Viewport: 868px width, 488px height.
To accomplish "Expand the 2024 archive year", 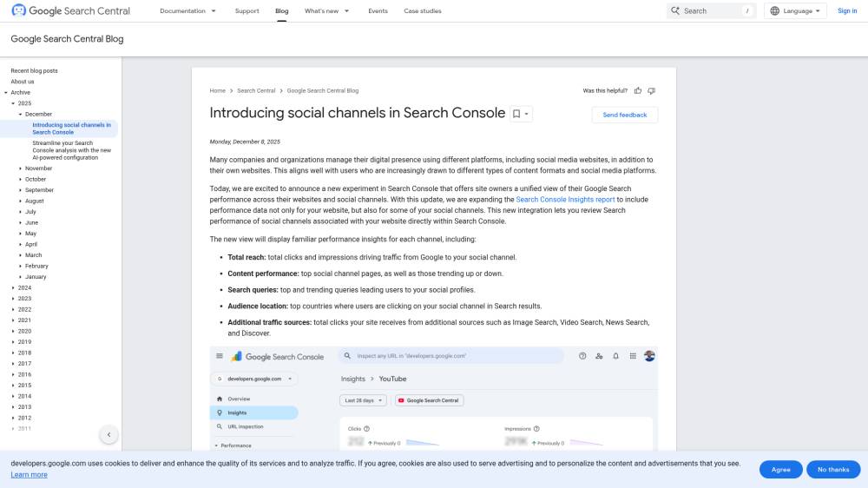I will pyautogui.click(x=13, y=288).
